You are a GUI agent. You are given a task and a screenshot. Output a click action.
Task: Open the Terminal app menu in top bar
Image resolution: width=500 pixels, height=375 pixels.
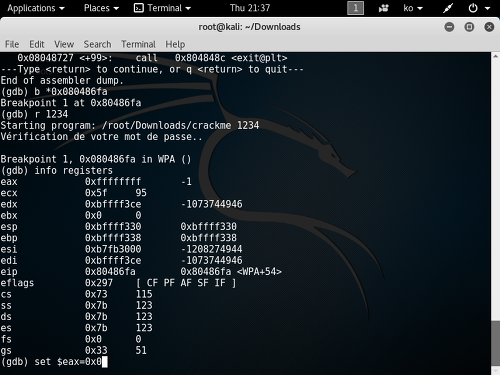tap(162, 8)
